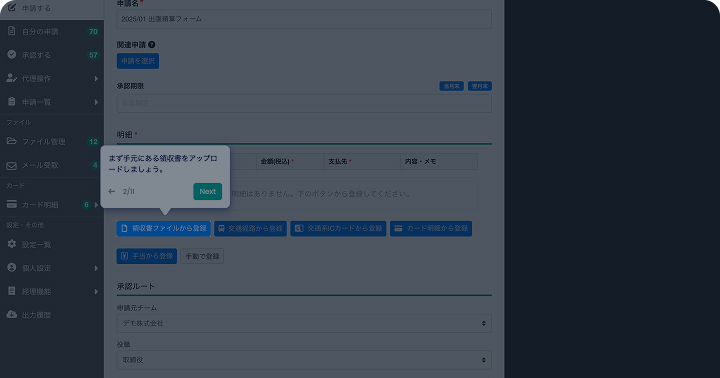Click the カード明細 credit card icon
Image resolution: width=720 pixels, height=378 pixels.
tap(11, 204)
